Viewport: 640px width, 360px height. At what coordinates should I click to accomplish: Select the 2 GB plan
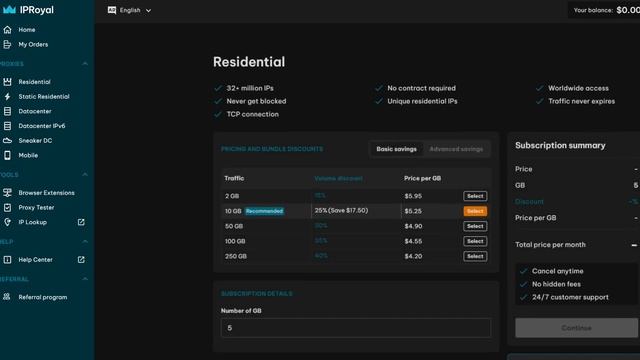pos(475,196)
